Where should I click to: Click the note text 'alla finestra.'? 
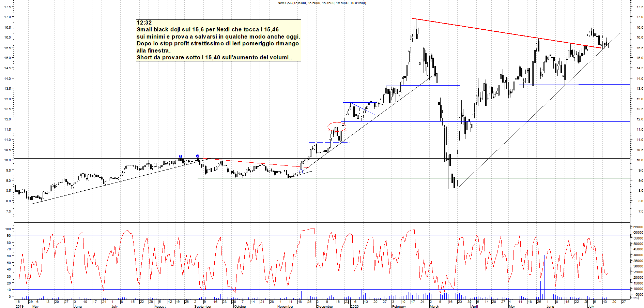(154, 50)
